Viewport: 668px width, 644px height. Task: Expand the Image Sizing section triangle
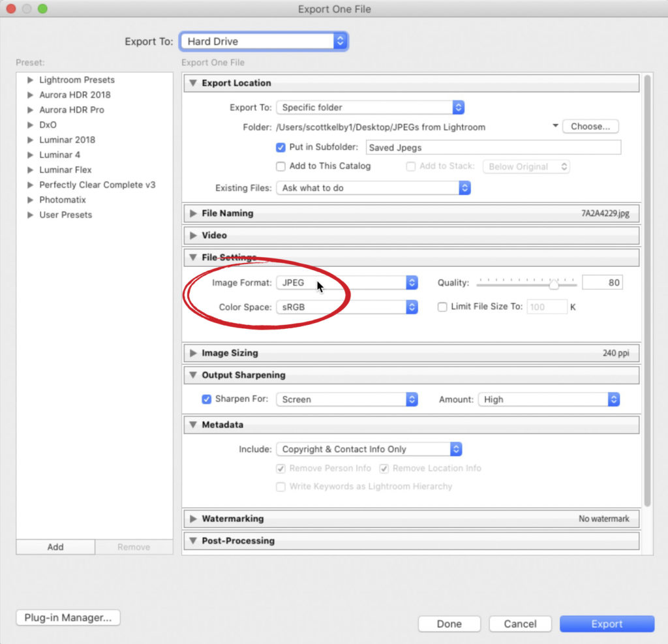(193, 353)
